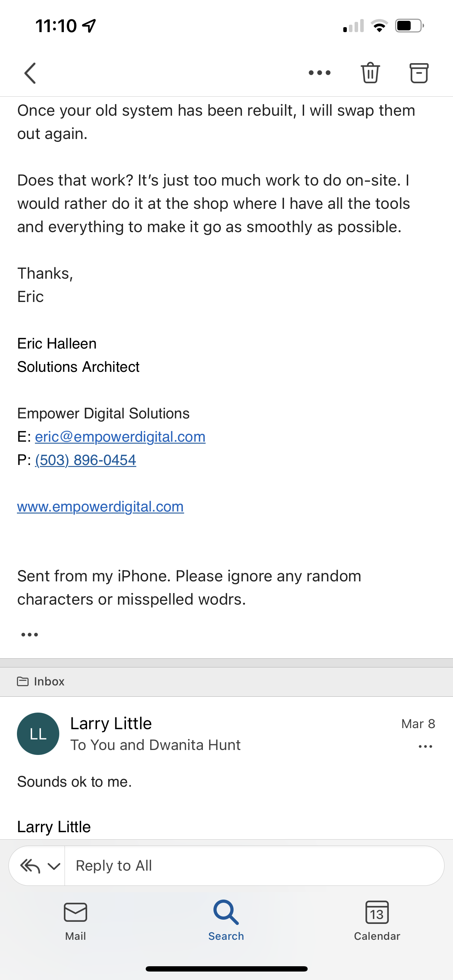Tap the back arrow to leave email

pyautogui.click(x=30, y=73)
